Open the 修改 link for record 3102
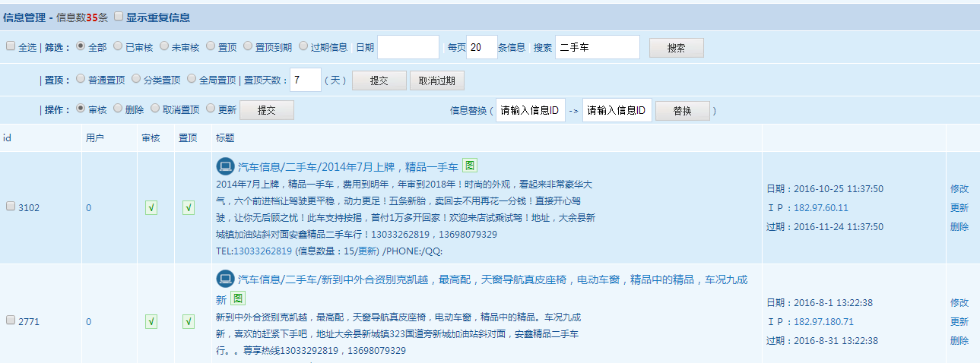 pos(959,189)
